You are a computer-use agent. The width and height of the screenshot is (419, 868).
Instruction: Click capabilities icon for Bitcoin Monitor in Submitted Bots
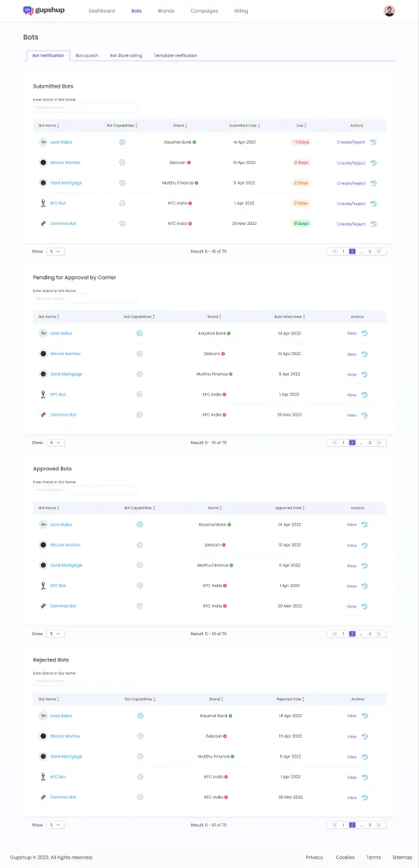pos(122,163)
